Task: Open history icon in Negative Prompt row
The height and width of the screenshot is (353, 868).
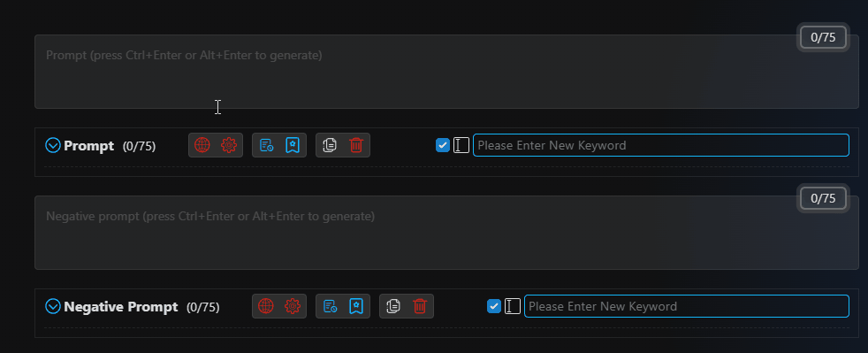Action: tap(330, 306)
